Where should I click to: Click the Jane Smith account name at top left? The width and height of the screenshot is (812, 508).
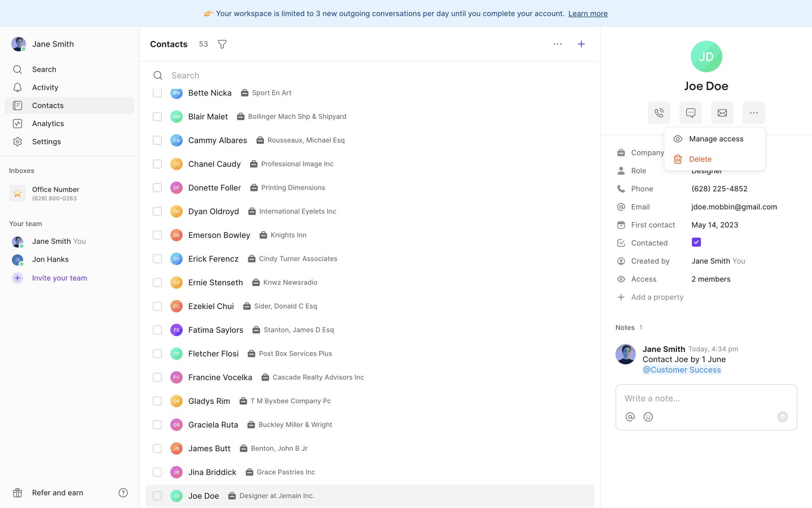53,44
